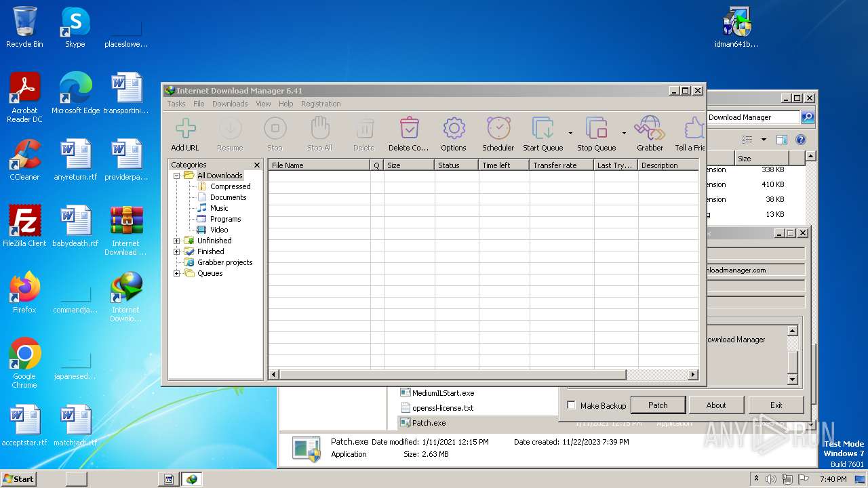Open Start Queue dropdown arrow
Screen dimensions: 868x488
pos(570,133)
